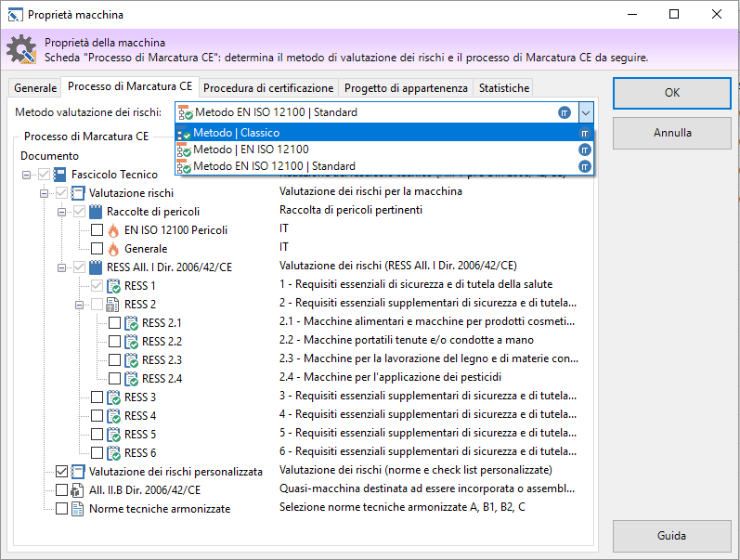Click the flame icon beside Generale

pos(113,249)
